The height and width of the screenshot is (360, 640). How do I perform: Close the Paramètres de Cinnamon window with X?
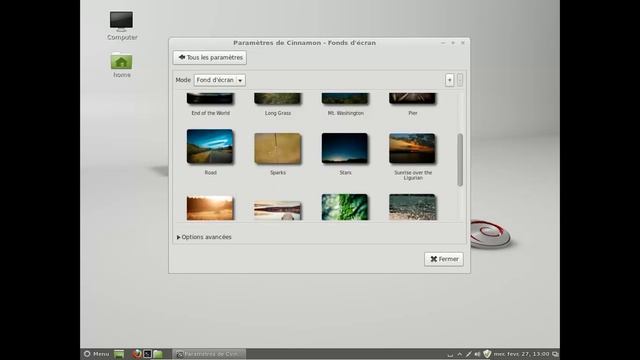[x=463, y=43]
